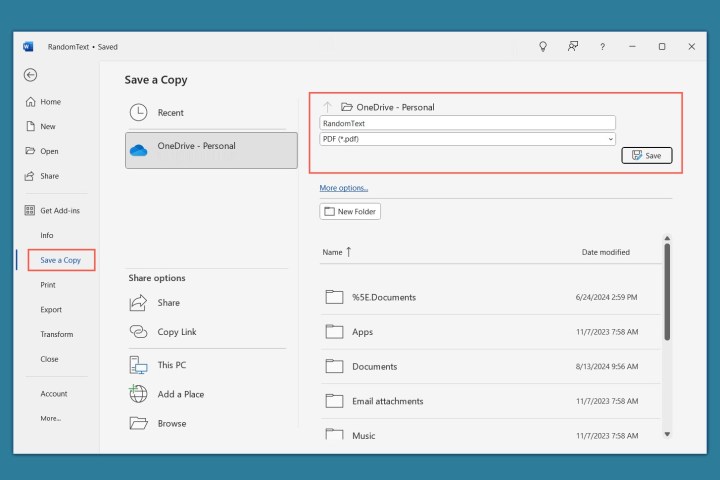The width and height of the screenshot is (720, 480).
Task: Go up one folder level arrow
Action: click(x=327, y=107)
